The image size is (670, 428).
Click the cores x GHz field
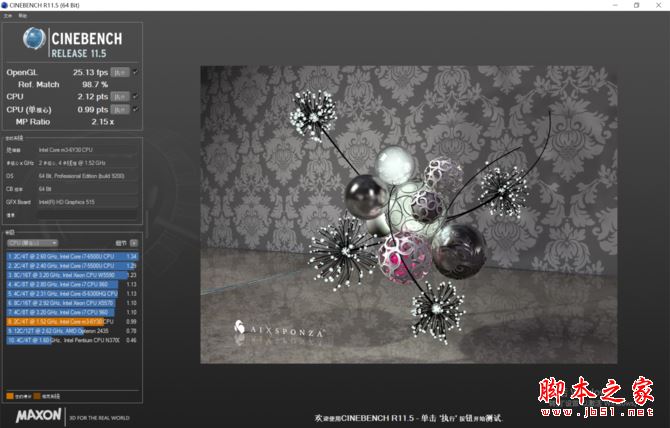click(88, 163)
